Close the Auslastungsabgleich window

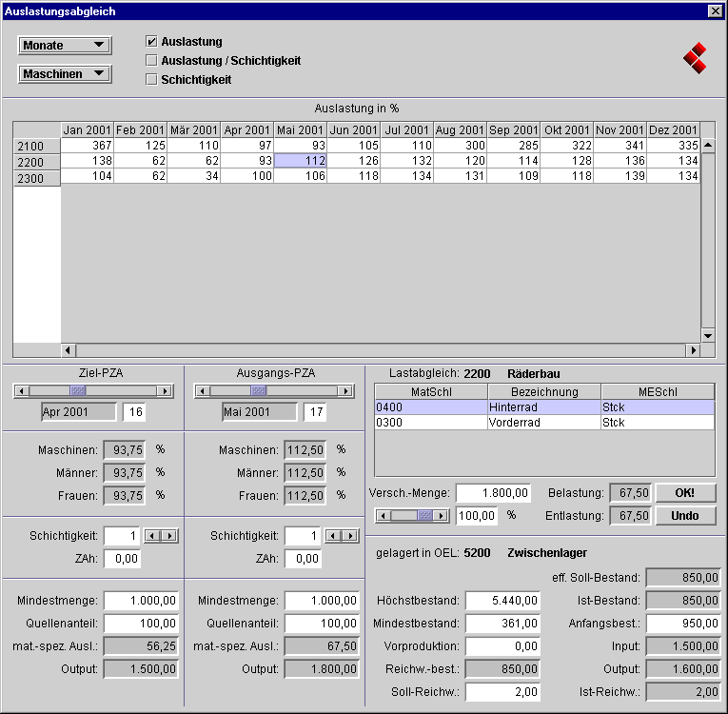[715, 10]
